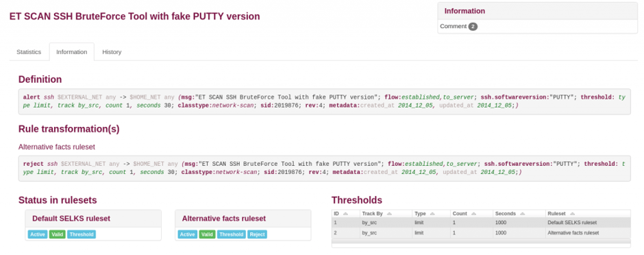Click the Reject badge in Alternative facts ruleset
The width and height of the screenshot is (644, 255).
[257, 234]
